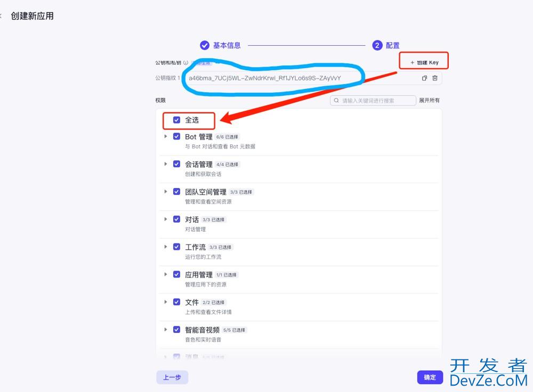Click the 配置 step label
Image resolution: width=533 pixels, height=392 pixels.
click(x=393, y=45)
